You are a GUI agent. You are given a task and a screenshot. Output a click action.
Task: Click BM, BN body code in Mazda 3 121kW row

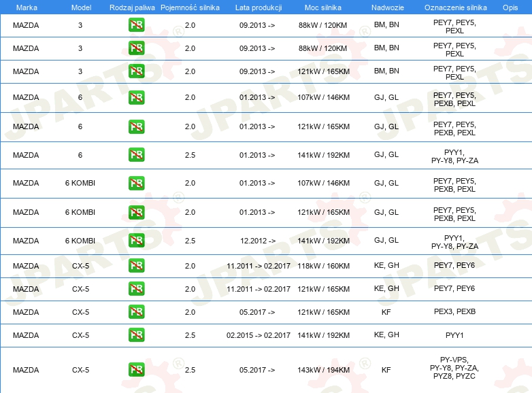tap(386, 71)
